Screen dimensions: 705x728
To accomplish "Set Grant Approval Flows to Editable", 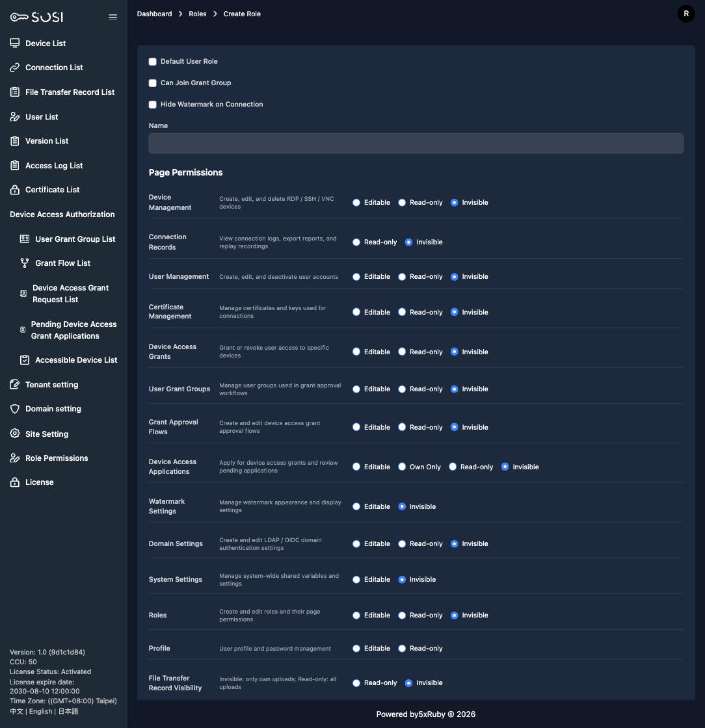I will (356, 427).
